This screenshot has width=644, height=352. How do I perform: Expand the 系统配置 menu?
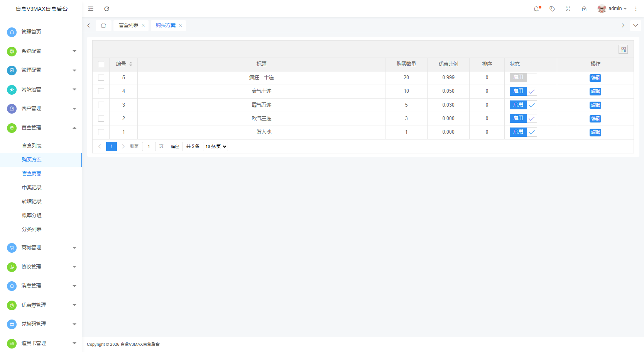click(x=74, y=51)
